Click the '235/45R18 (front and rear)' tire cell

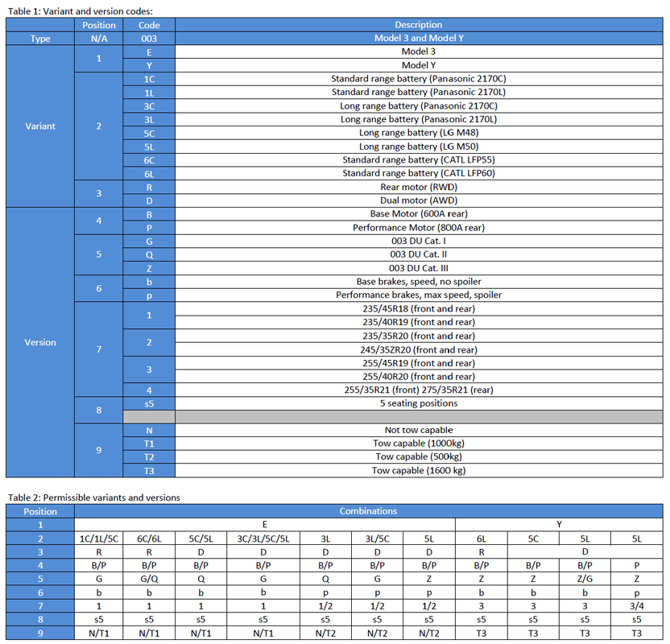tap(419, 308)
